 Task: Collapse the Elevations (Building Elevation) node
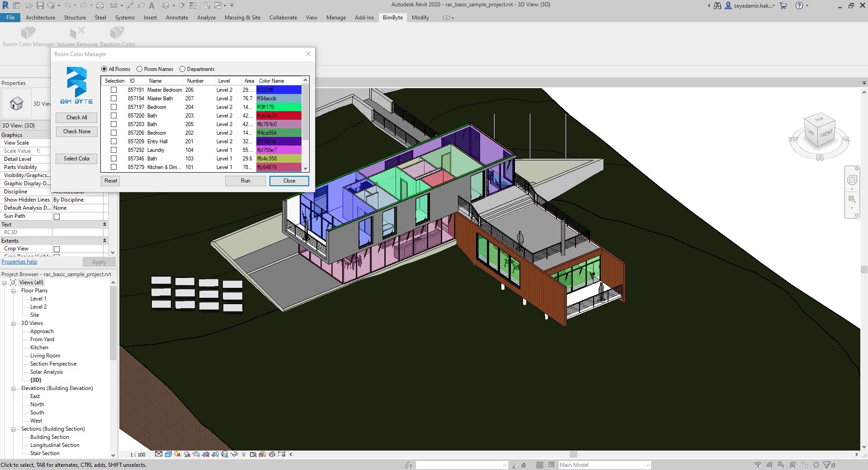pos(14,388)
